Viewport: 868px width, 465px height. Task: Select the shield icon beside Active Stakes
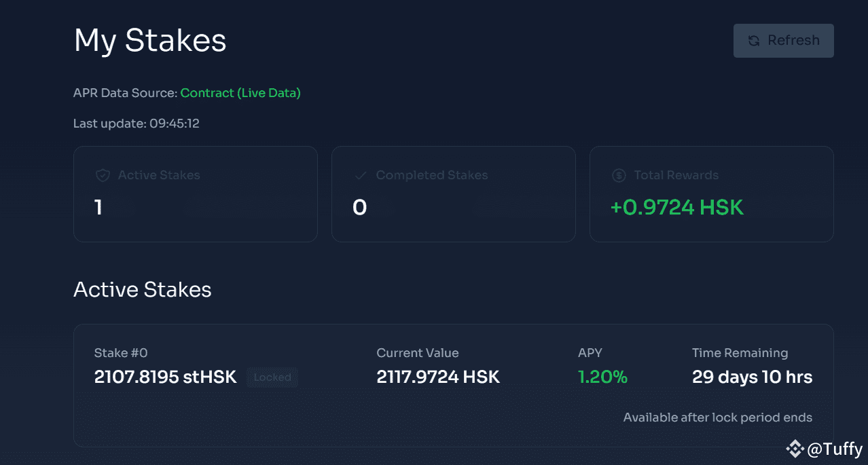(x=103, y=175)
